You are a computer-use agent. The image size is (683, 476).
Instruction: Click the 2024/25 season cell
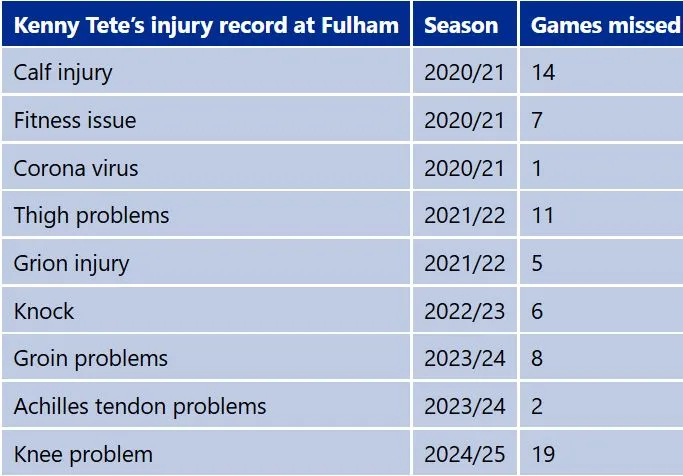465,454
